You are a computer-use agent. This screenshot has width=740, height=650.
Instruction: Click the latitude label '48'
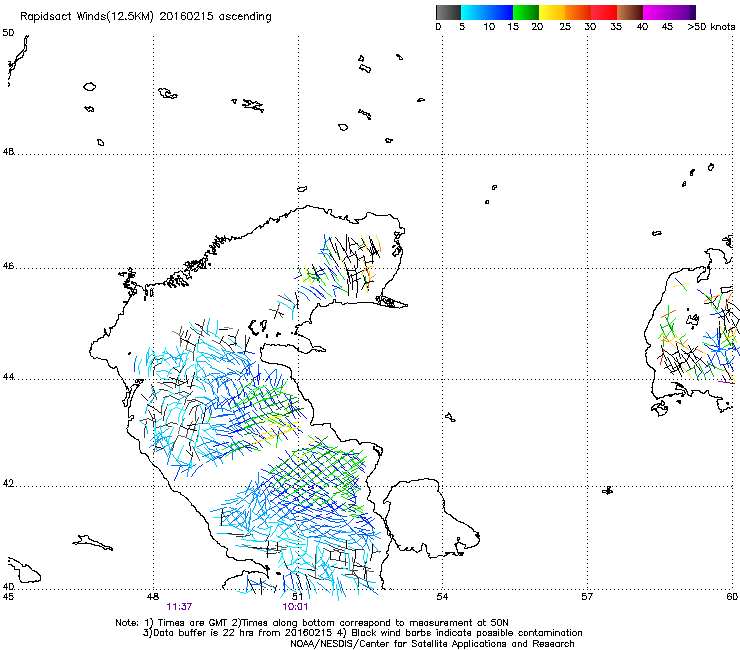coord(8,152)
